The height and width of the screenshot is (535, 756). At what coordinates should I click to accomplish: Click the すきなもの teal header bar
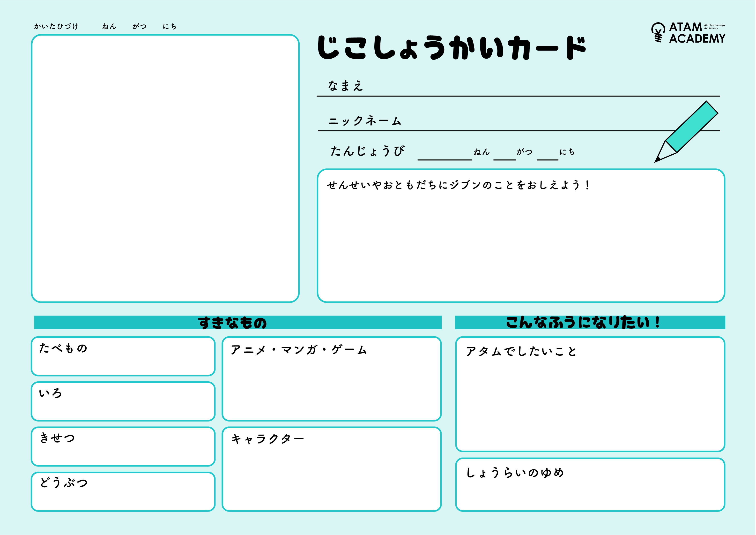237,323
